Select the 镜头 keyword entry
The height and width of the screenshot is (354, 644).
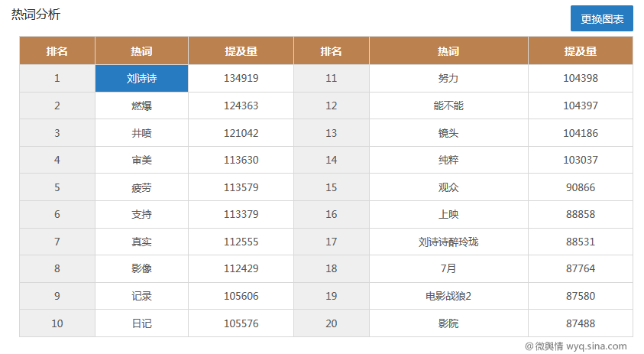(448, 133)
